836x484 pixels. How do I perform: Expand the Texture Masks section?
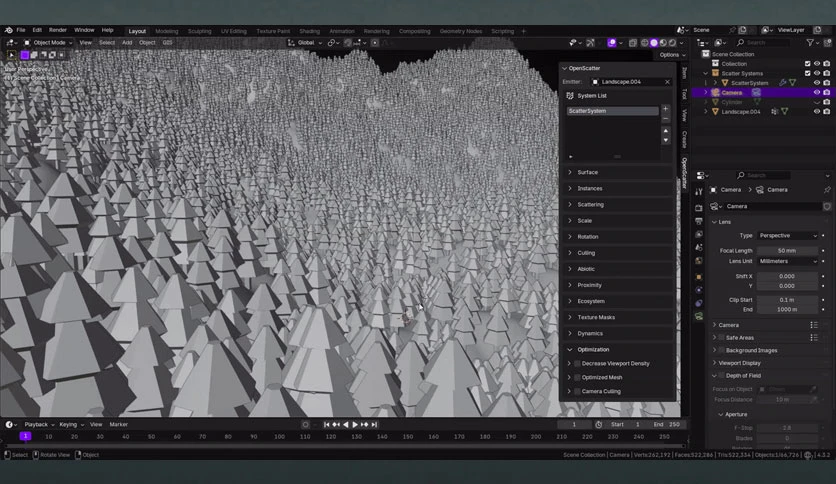(618, 317)
